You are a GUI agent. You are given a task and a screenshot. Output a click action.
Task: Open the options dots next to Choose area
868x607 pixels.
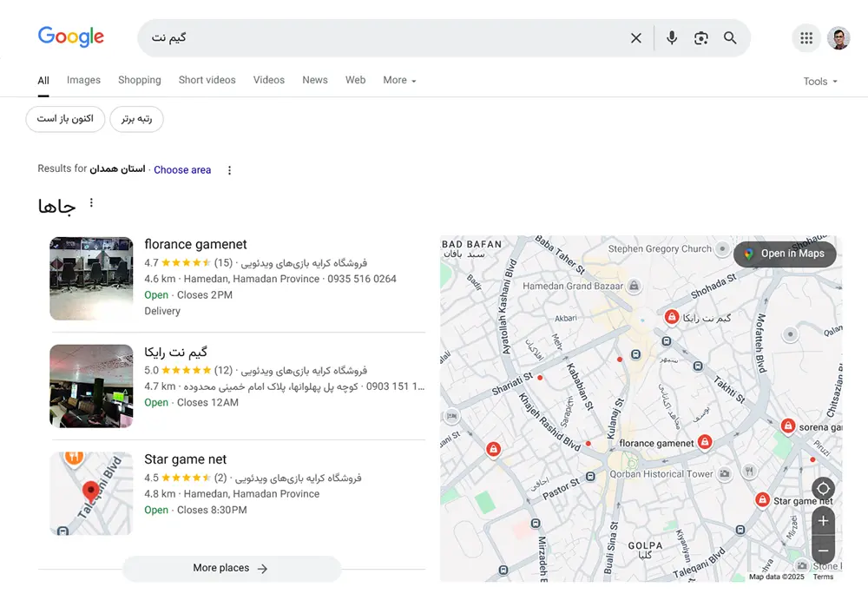click(x=229, y=170)
